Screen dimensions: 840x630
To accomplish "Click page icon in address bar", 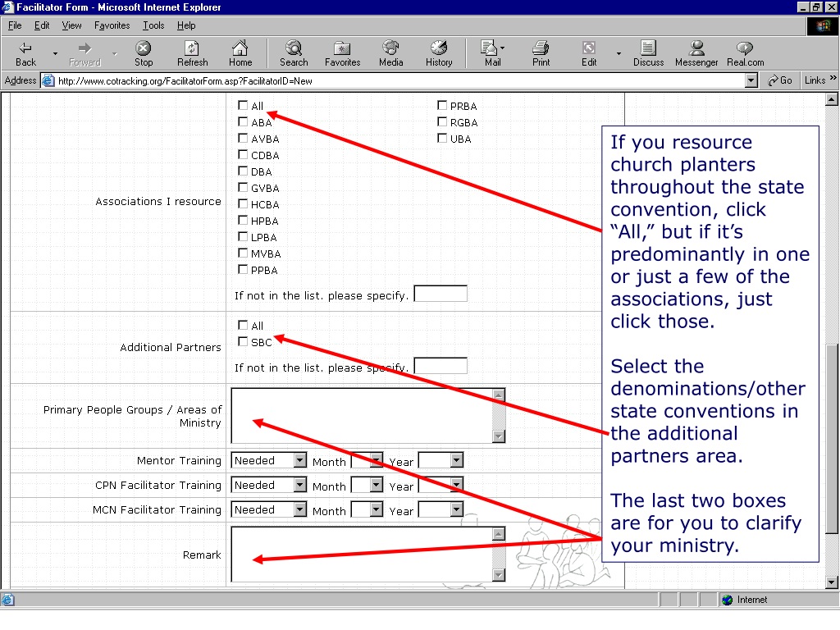I will [48, 81].
